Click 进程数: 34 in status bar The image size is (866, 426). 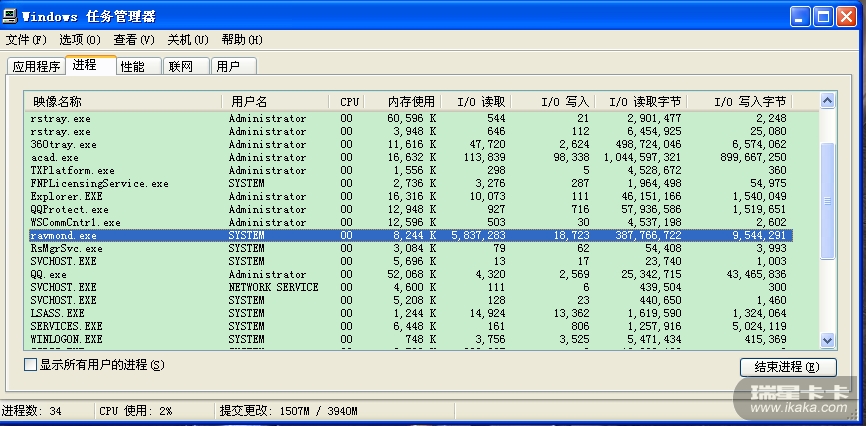point(31,411)
